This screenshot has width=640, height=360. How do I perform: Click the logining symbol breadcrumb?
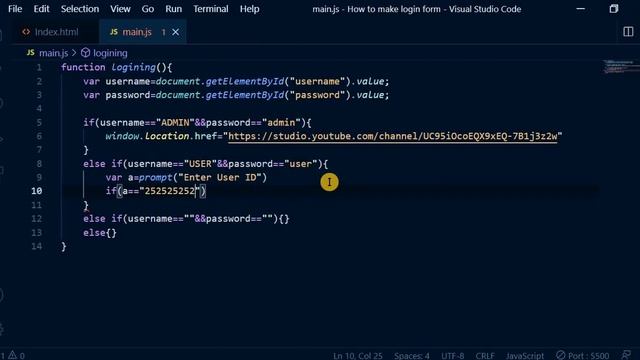point(110,53)
